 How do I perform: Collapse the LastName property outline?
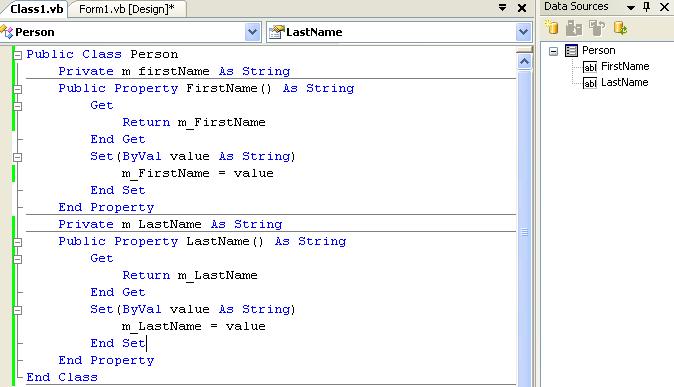coord(18,242)
